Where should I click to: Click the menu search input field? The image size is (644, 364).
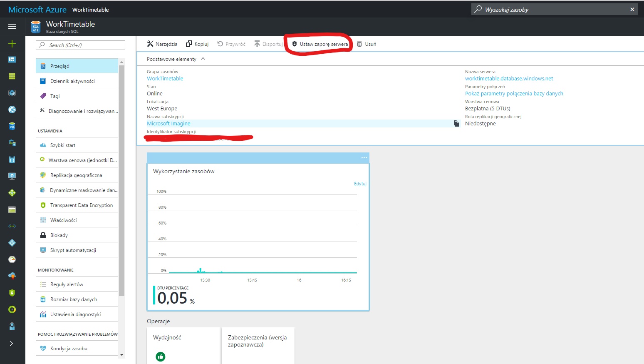click(80, 45)
